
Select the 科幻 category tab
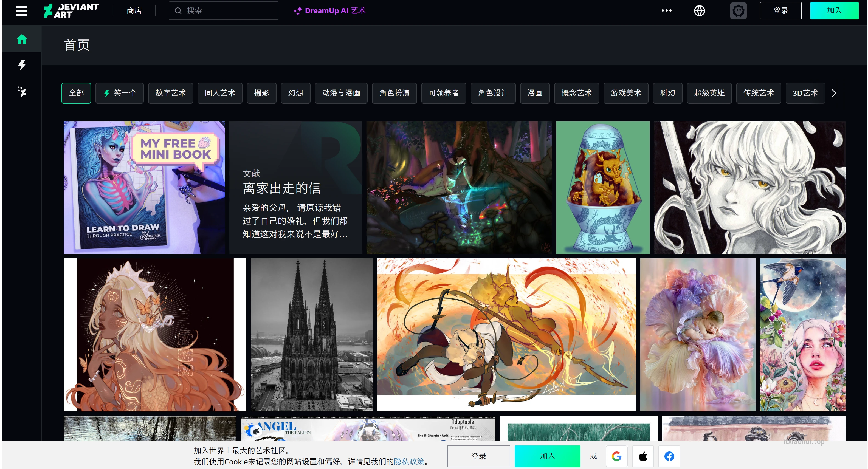point(667,93)
